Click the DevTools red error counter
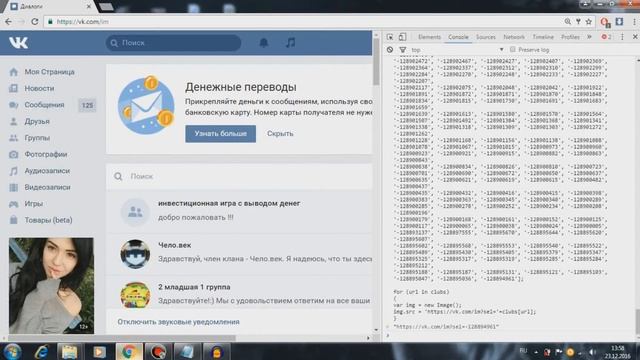The width and height of the screenshot is (640, 360). [606, 37]
